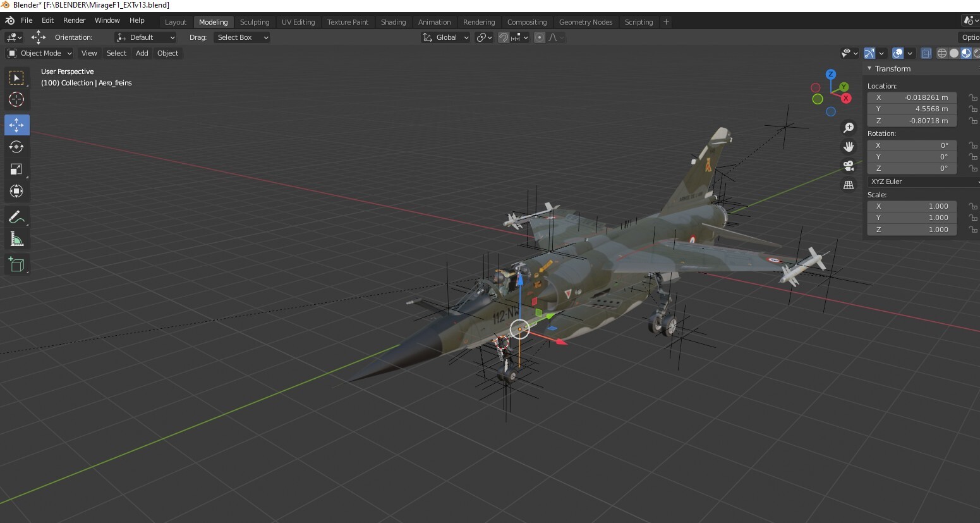The width and height of the screenshot is (980, 523).
Task: Toggle camera view icon in viewport
Action: pyautogui.click(x=849, y=166)
